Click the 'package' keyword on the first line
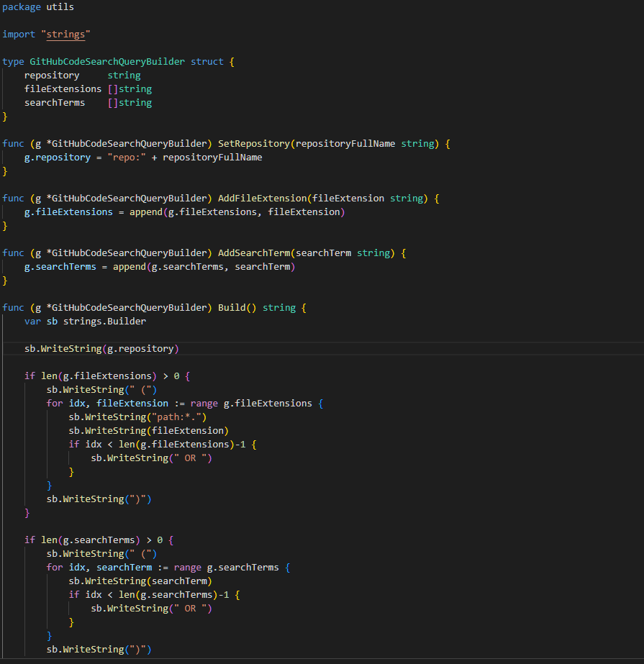This screenshot has height=664, width=644. click(22, 7)
